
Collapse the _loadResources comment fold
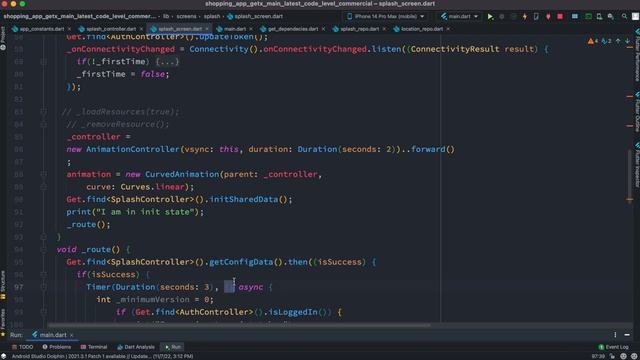pos(44,111)
